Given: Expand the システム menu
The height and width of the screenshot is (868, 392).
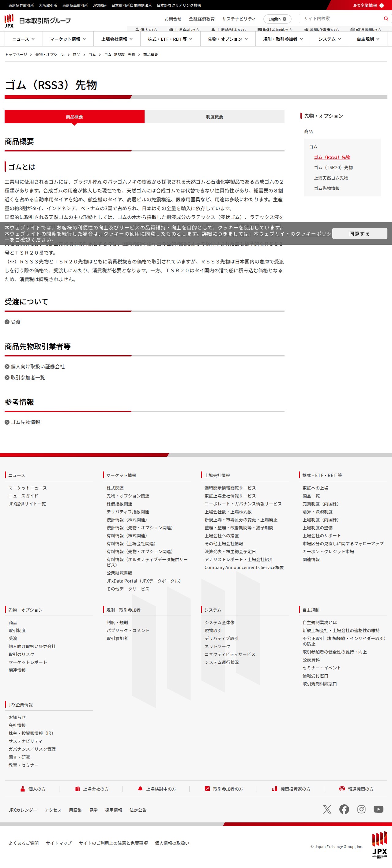Looking at the screenshot, I should tap(330, 39).
